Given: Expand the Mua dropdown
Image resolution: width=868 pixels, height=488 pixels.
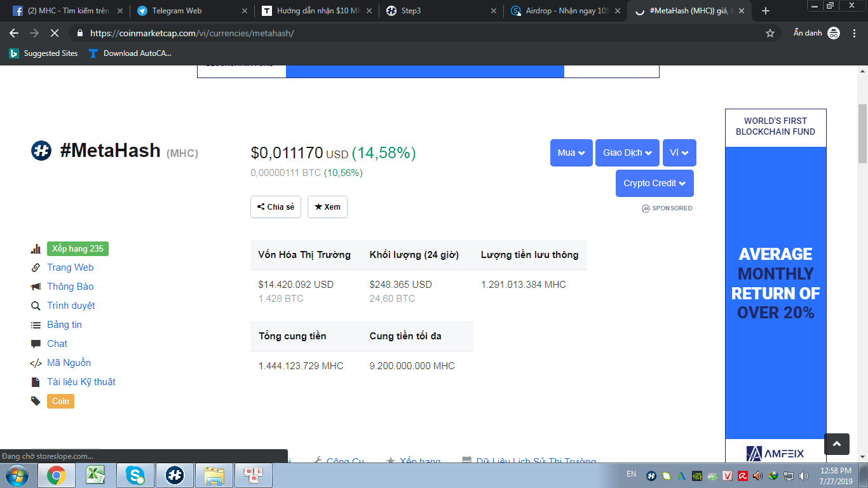Looking at the screenshot, I should [571, 152].
